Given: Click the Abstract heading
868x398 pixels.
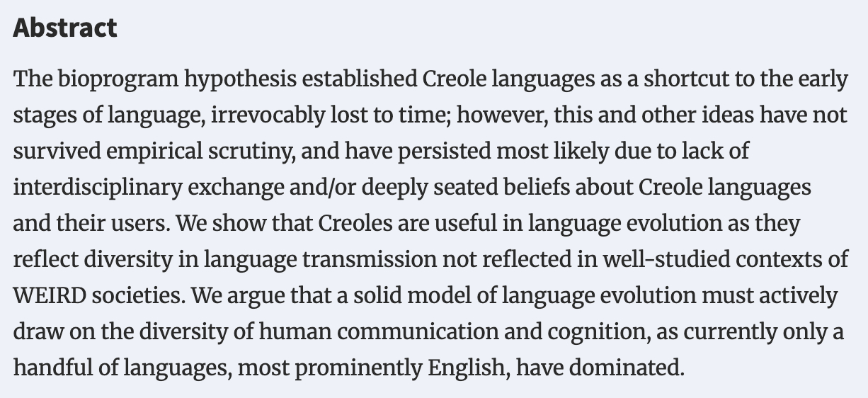Looking at the screenshot, I should 65,28.
